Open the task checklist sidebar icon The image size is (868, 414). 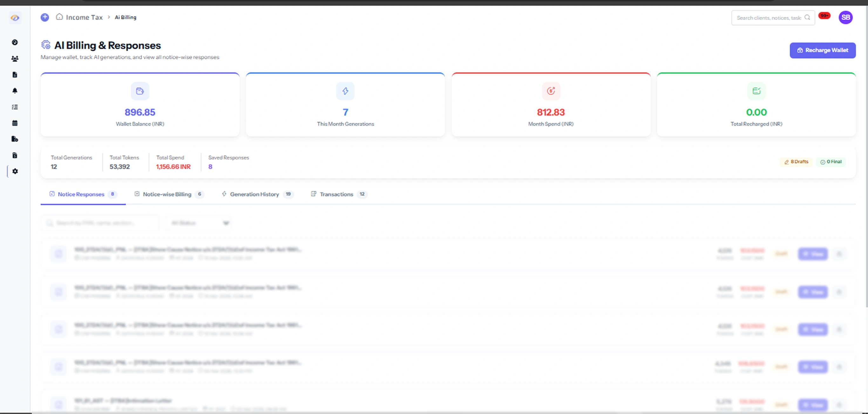pyautogui.click(x=15, y=107)
